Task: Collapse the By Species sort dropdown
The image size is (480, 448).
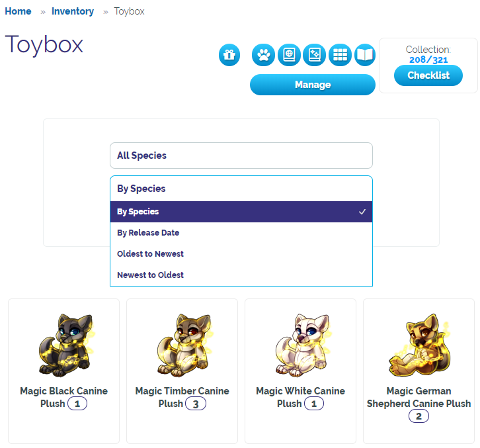Action: pos(241,189)
